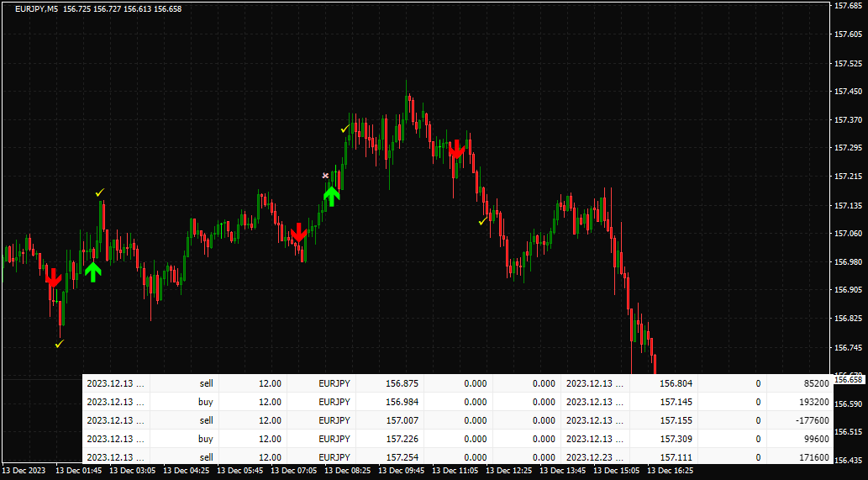The image size is (868, 480).
Task: Click the 13 Dec 2023 time axis label
Action: pyautogui.click(x=24, y=471)
